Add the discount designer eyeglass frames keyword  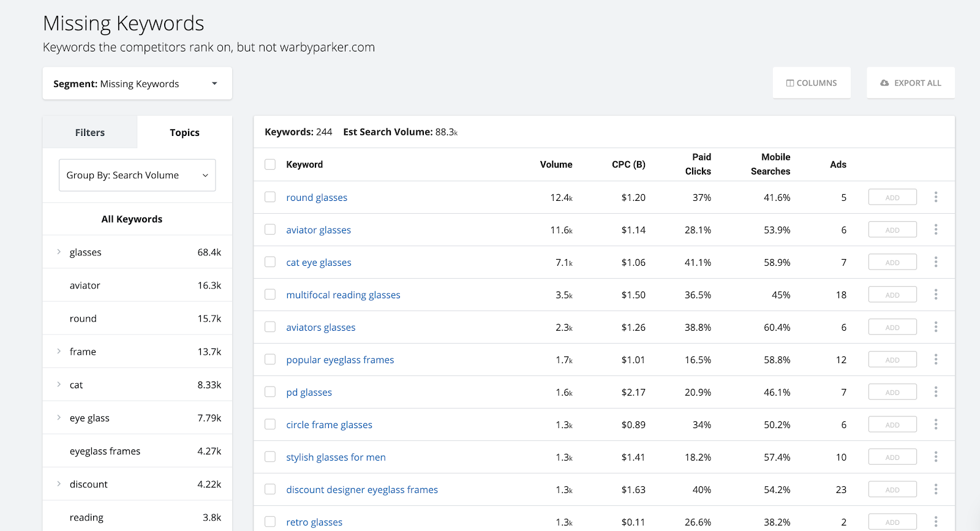pyautogui.click(x=892, y=489)
